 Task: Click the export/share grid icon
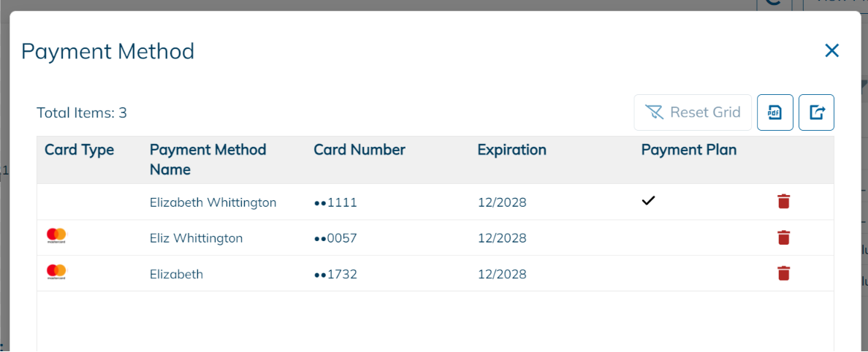(816, 112)
